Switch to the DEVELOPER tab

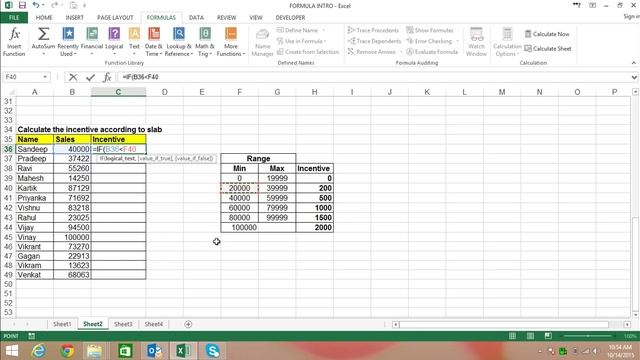pyautogui.click(x=290, y=18)
